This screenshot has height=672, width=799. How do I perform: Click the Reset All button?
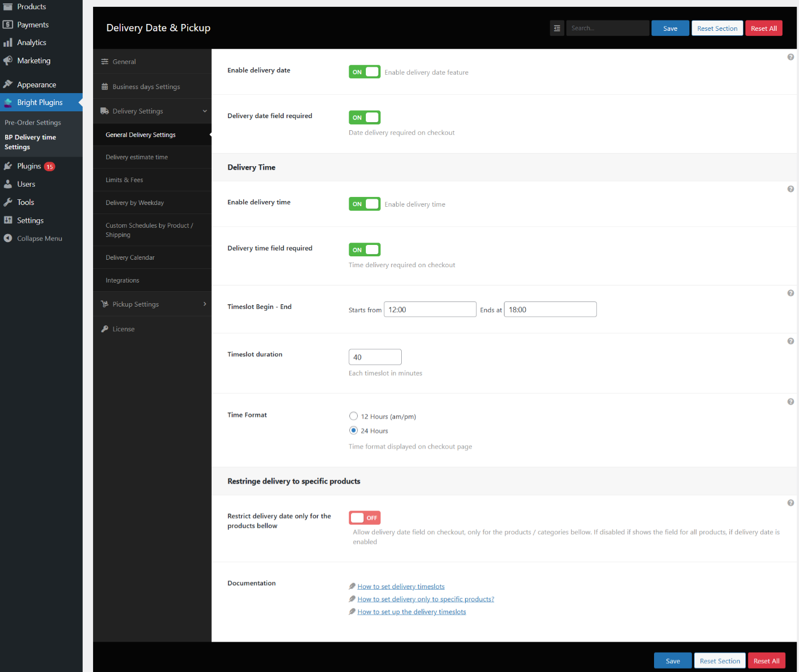coord(764,27)
